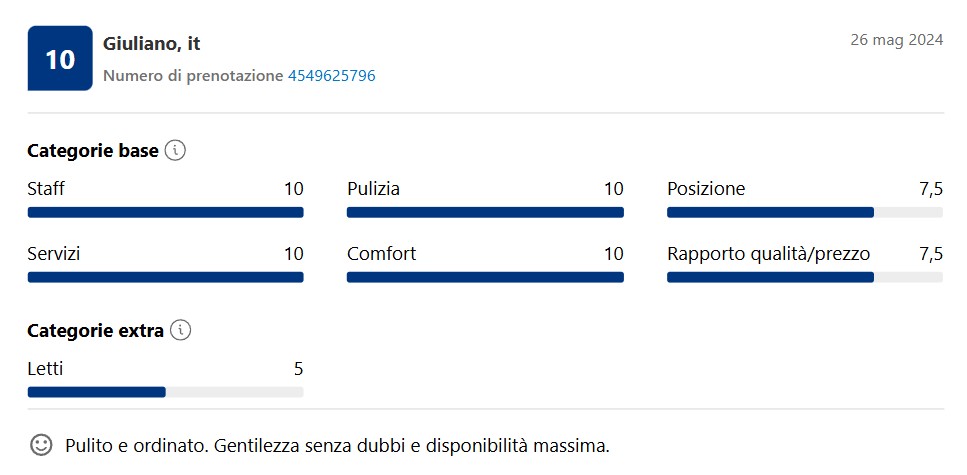967x475 pixels.
Task: Click the Pulizia rating bar
Action: [485, 212]
